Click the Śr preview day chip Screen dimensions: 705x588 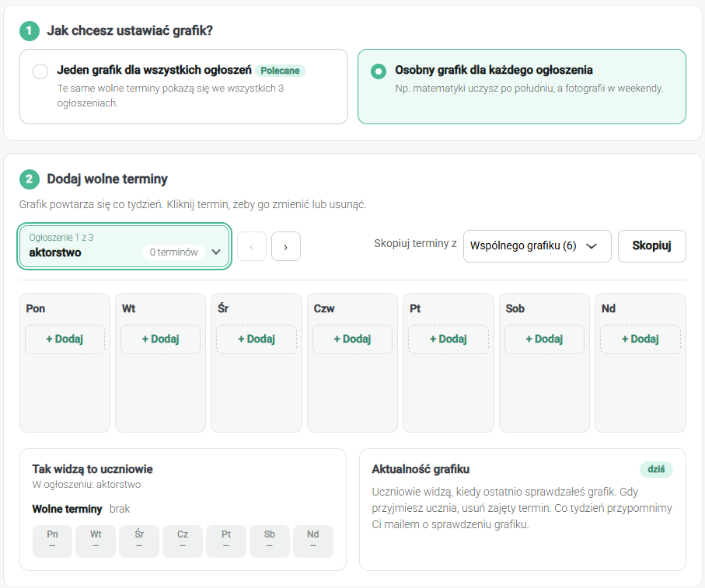click(139, 541)
